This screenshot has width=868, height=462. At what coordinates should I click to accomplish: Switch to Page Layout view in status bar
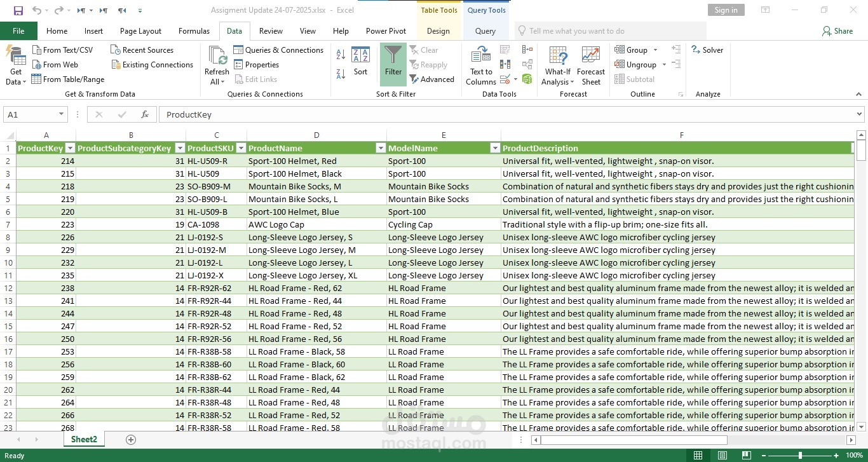pos(722,456)
